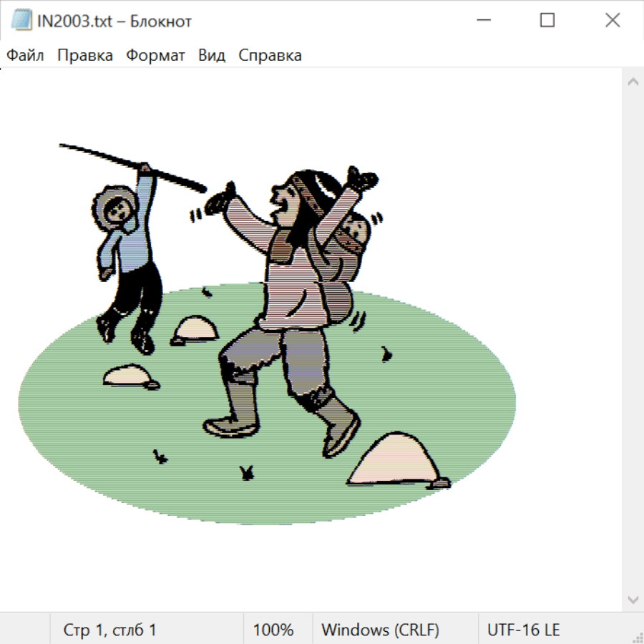Click the scroll down arrow
The height and width of the screenshot is (644, 644).
coord(633,599)
